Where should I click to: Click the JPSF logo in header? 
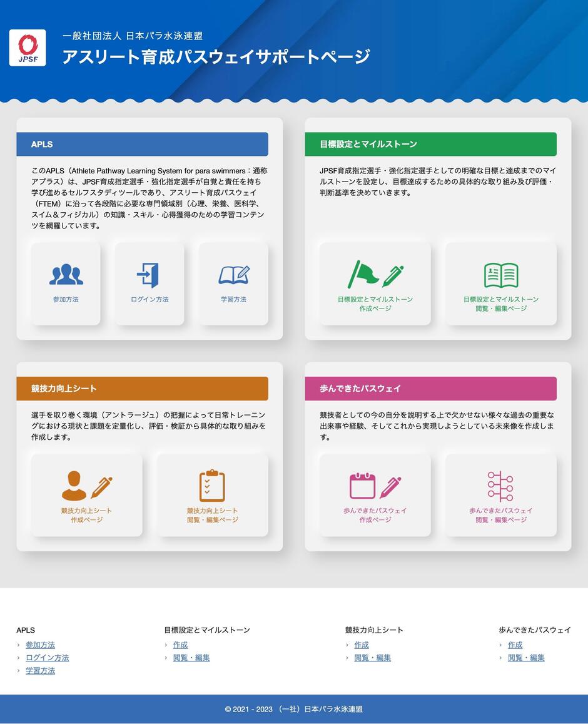click(x=28, y=48)
